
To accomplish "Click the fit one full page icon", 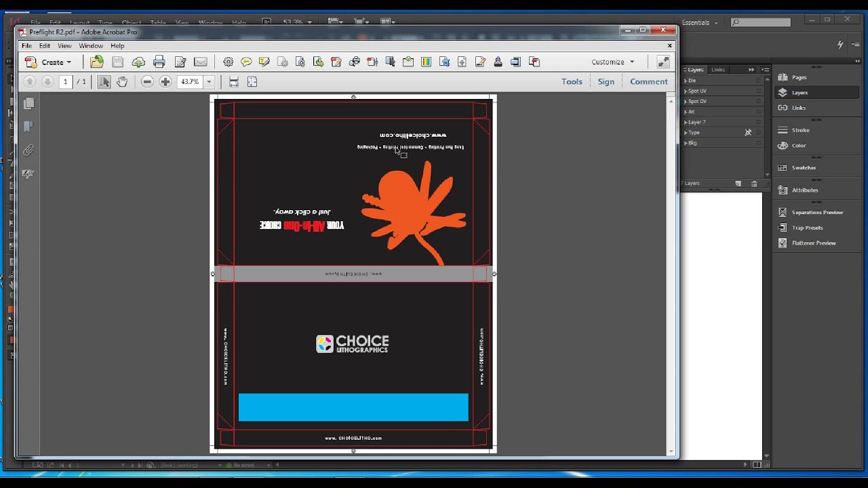I will click(x=252, y=81).
